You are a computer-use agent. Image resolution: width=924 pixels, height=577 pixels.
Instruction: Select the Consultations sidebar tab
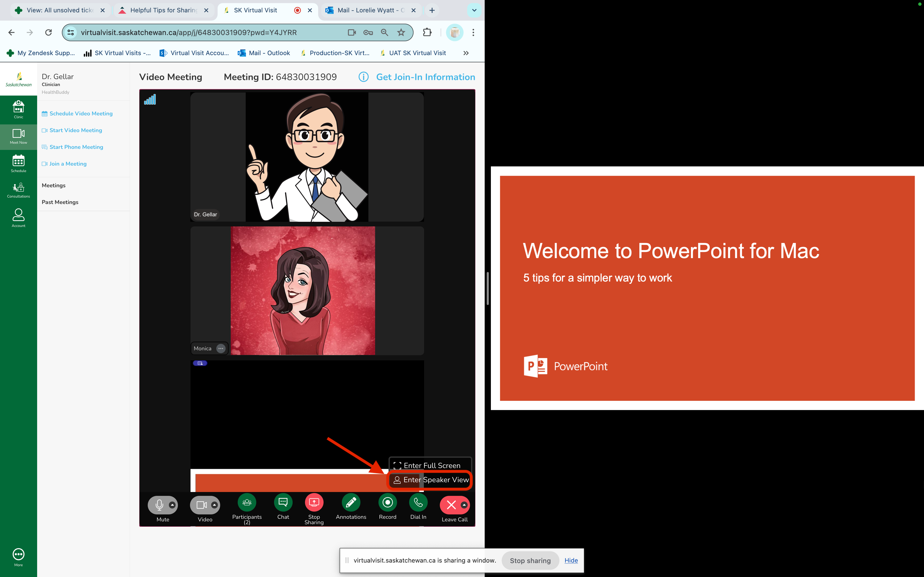click(18, 189)
